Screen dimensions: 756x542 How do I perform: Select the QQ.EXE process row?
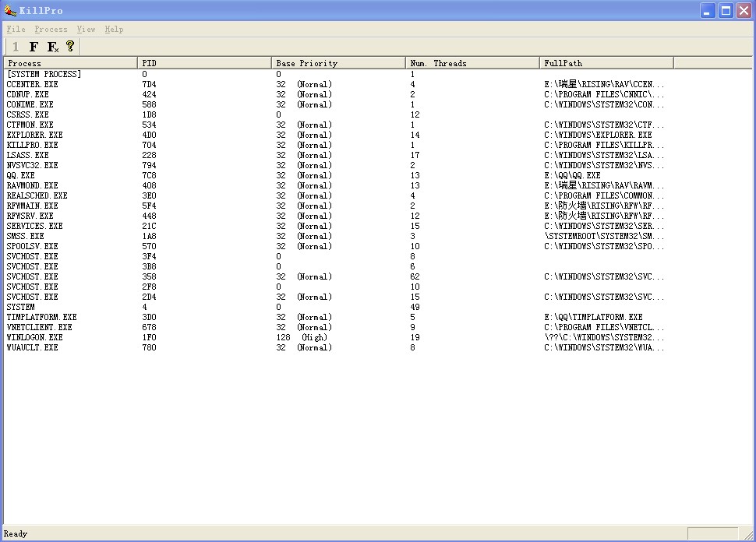point(21,176)
